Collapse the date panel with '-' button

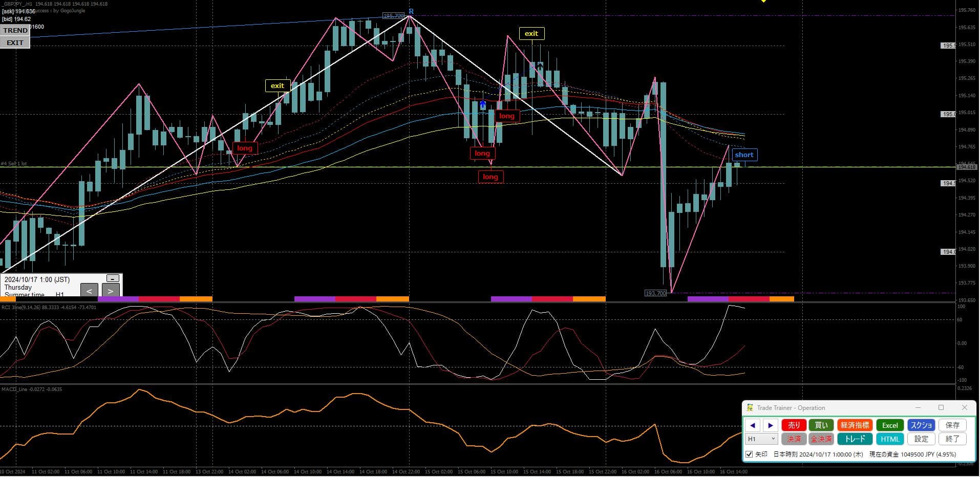click(113, 278)
